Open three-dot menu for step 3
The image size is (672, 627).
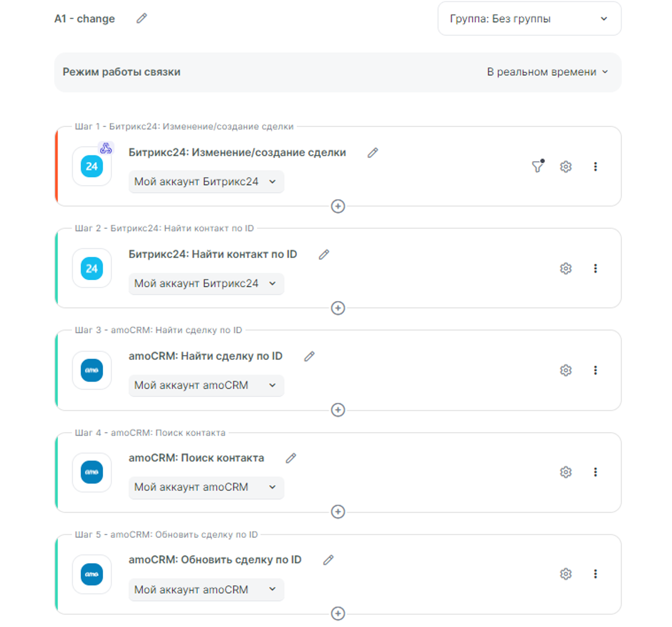coord(595,370)
